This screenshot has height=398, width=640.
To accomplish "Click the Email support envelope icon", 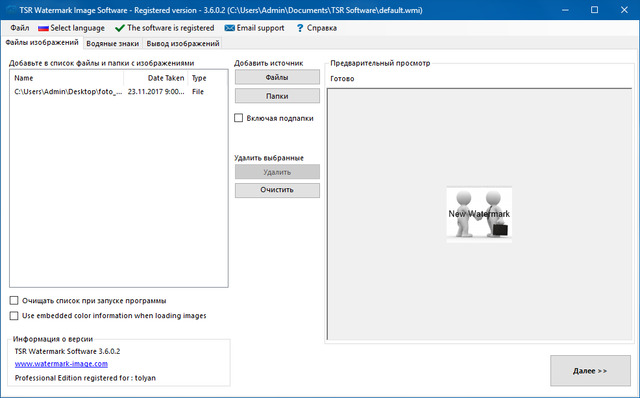I will (229, 28).
